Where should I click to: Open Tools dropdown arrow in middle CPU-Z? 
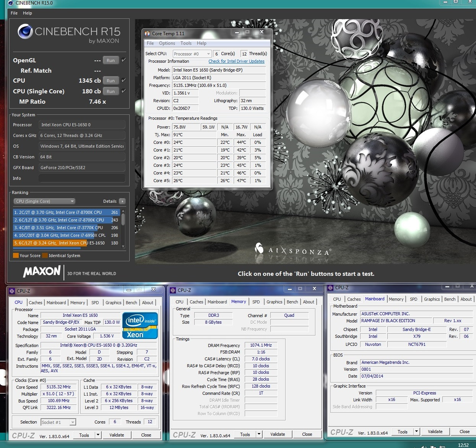pos(259,435)
